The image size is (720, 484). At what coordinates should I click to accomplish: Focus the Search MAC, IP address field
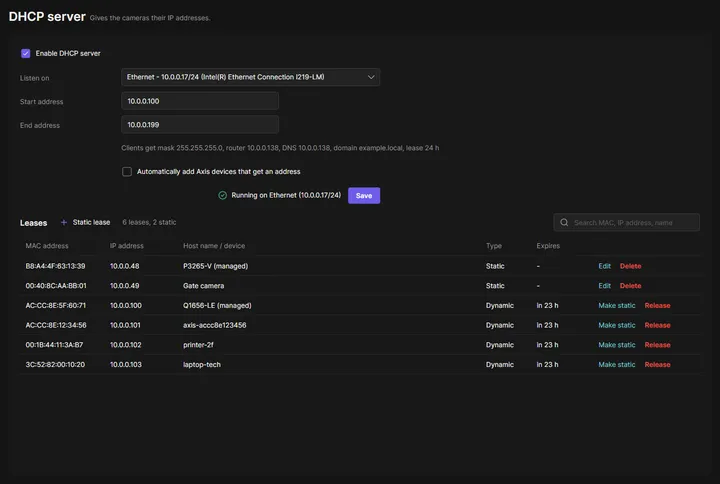(x=626, y=223)
